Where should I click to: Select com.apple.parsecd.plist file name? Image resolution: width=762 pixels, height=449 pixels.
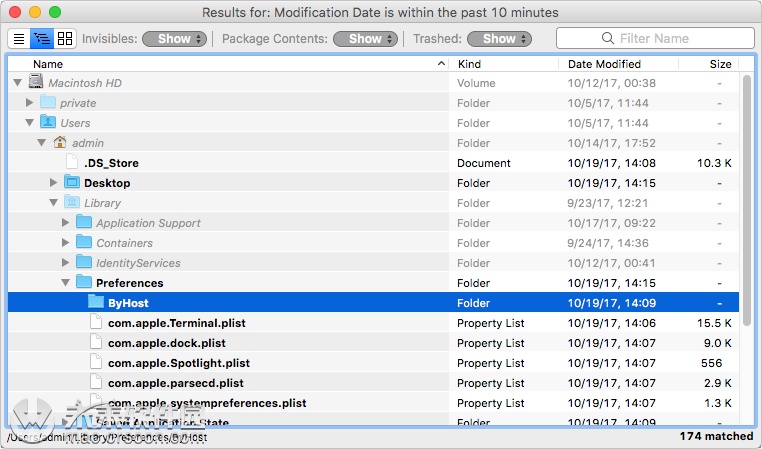[x=176, y=383]
